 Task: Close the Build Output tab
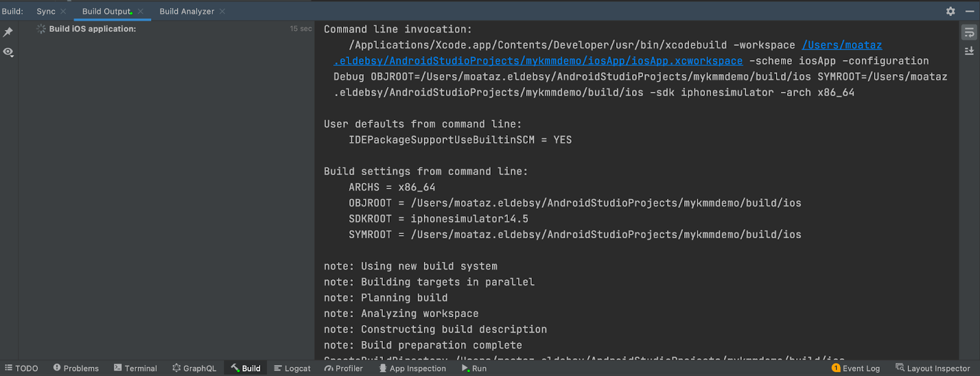tap(139, 10)
